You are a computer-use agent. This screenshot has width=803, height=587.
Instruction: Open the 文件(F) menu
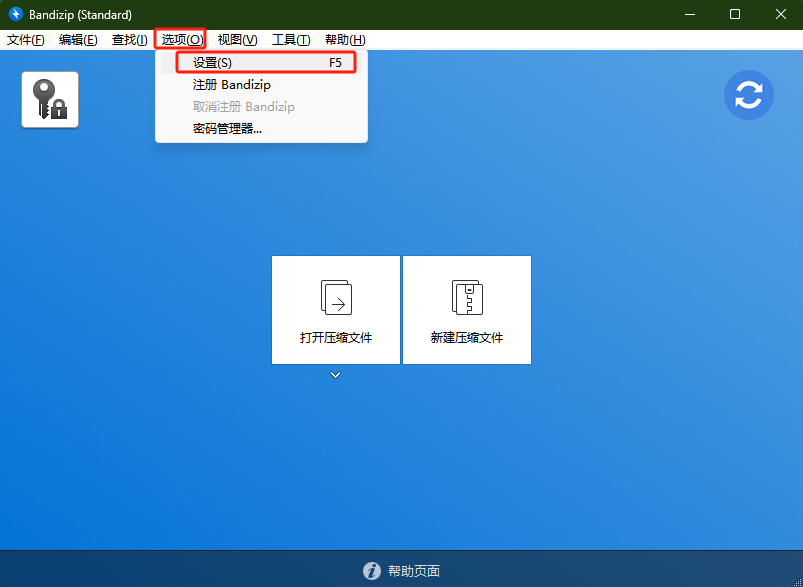click(26, 40)
